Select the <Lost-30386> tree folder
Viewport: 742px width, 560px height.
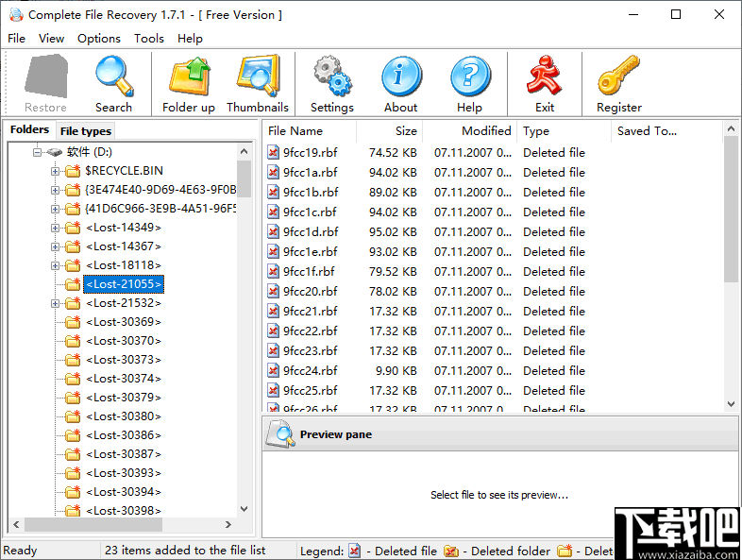click(x=124, y=435)
